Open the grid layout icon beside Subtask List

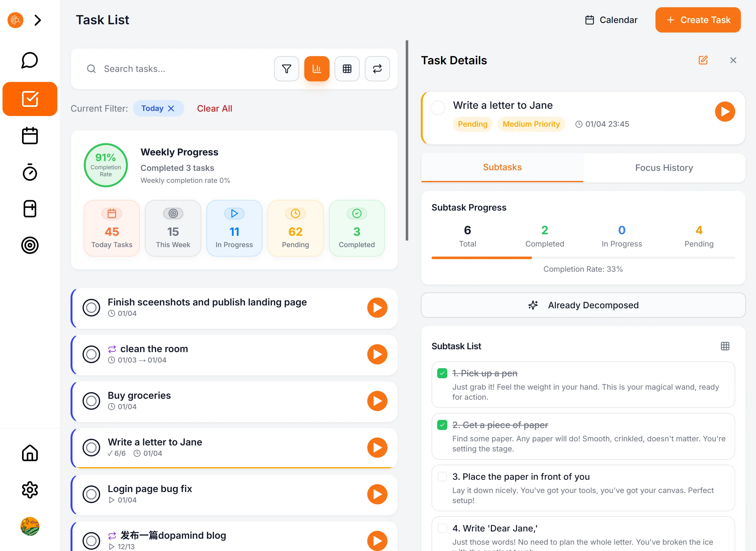[x=725, y=346]
